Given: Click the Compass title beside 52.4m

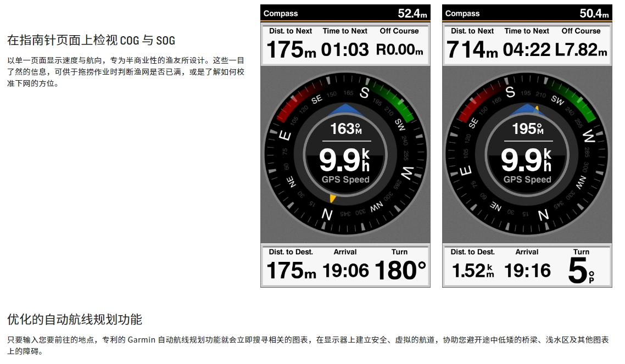Looking at the screenshot, I should pyautogui.click(x=281, y=13).
